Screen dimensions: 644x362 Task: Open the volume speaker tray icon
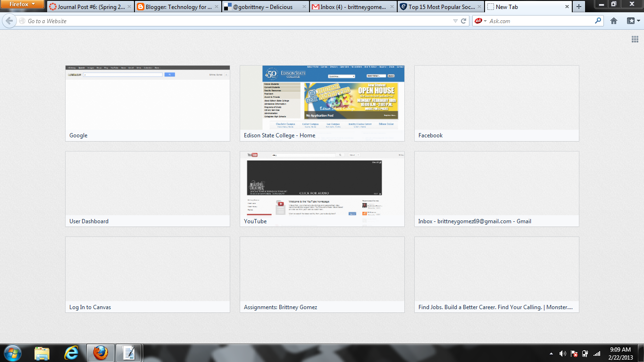click(563, 354)
